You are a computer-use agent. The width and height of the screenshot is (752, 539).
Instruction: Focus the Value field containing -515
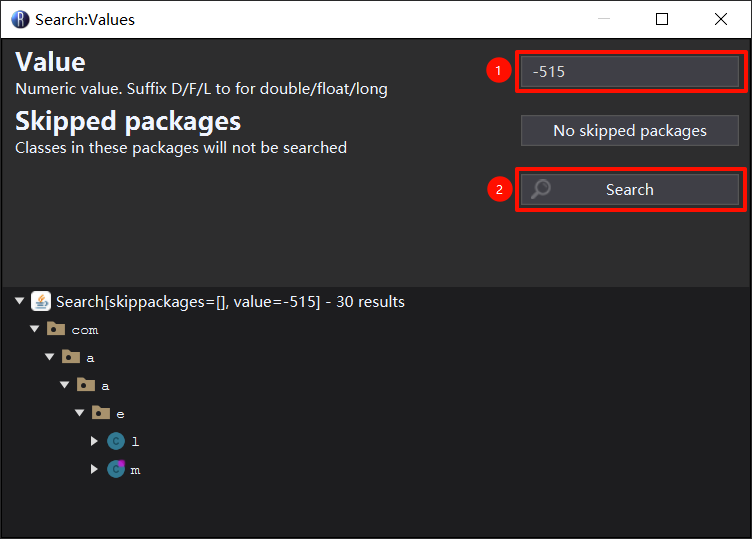[629, 72]
